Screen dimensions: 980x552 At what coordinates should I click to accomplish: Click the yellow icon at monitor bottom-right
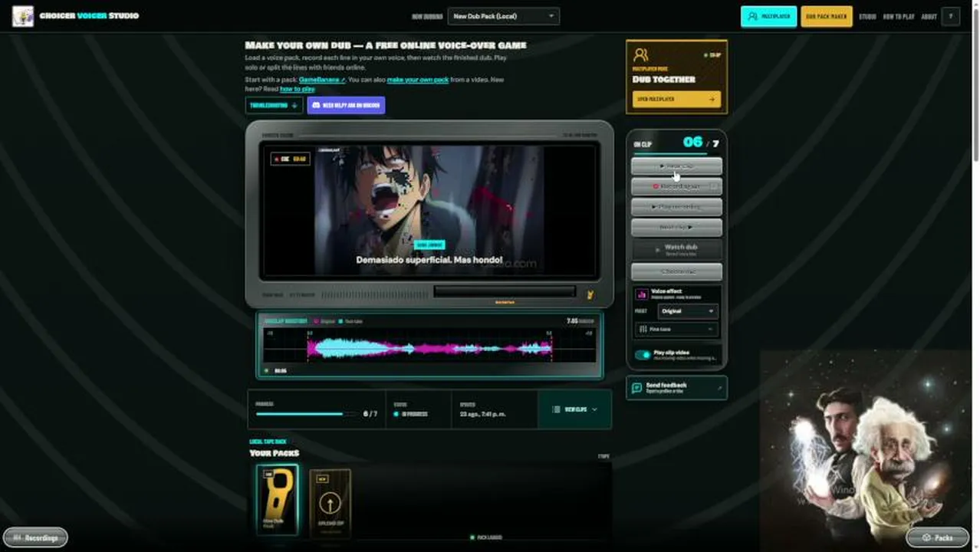tap(590, 294)
